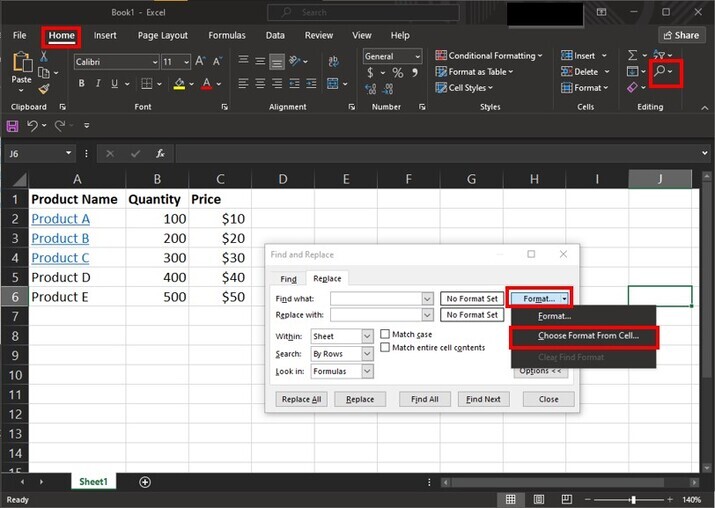Click the Paste clipboard icon
The height and width of the screenshot is (508, 715).
click(x=21, y=62)
